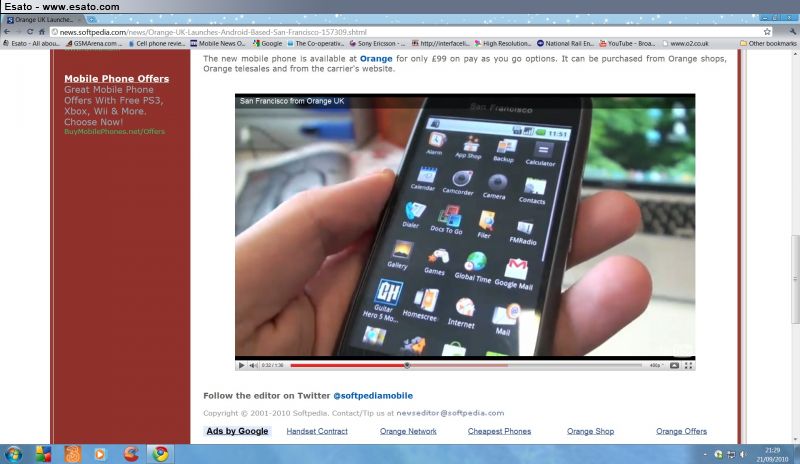Click the browser back arrow
This screenshot has width=800, height=464.
(7, 32)
